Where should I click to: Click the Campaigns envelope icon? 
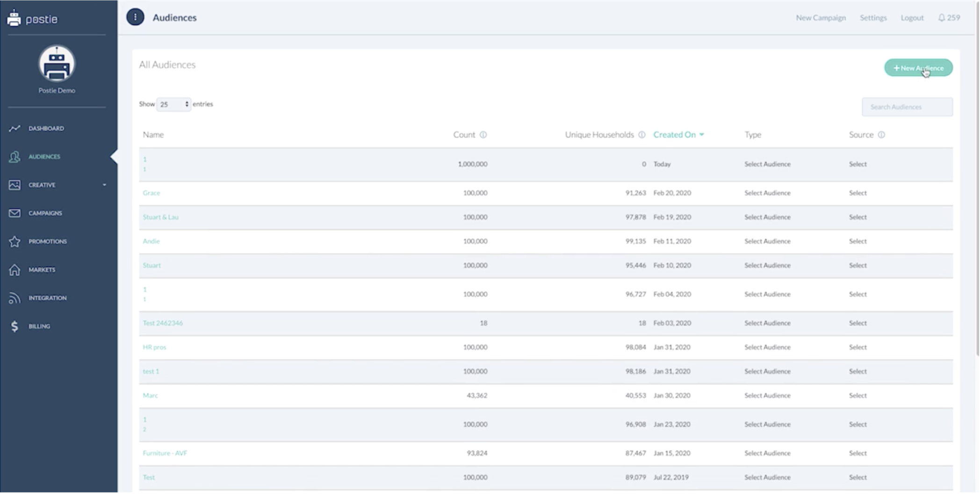point(14,213)
